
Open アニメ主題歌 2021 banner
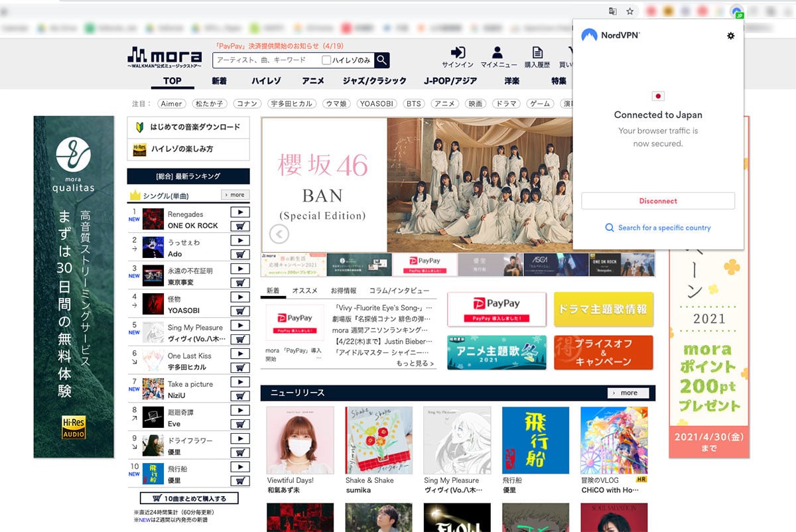click(497, 352)
